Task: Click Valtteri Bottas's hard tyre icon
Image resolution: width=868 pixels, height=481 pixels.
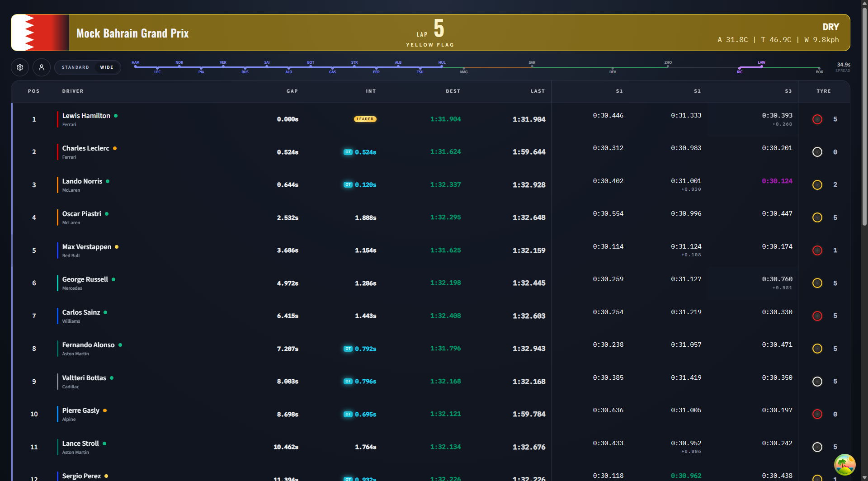Action: click(817, 382)
